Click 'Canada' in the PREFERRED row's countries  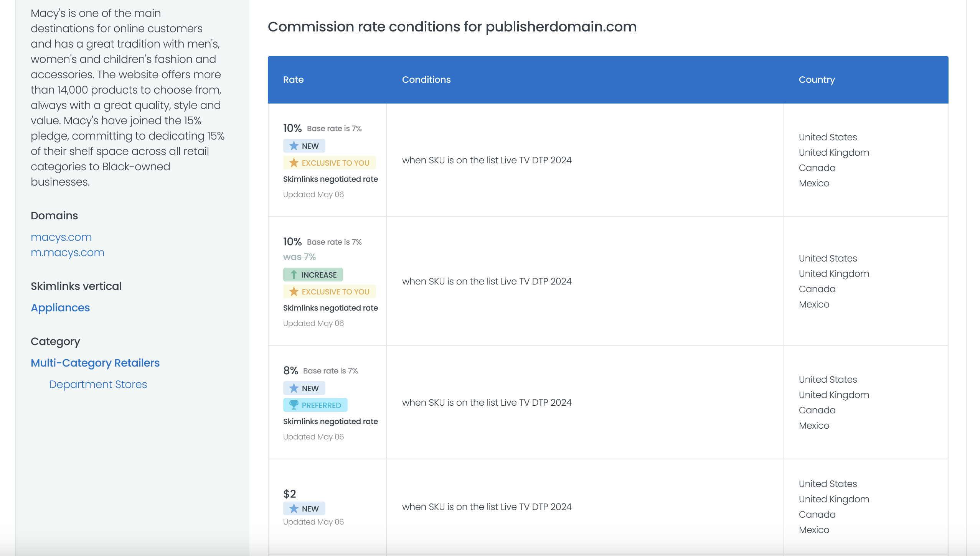[x=817, y=410]
